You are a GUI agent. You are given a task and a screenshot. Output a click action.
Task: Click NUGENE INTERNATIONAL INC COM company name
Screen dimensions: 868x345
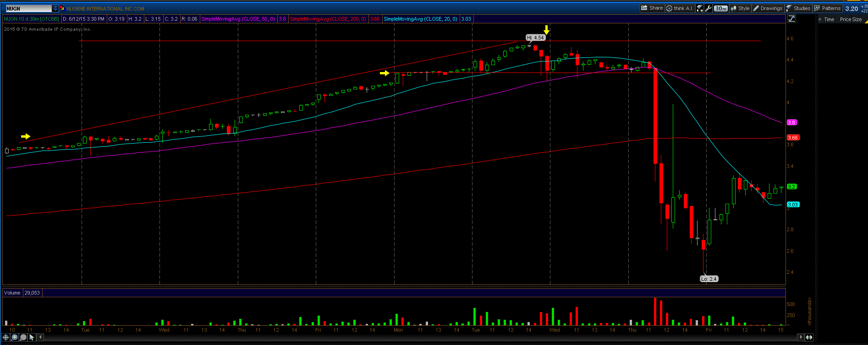[x=105, y=9]
